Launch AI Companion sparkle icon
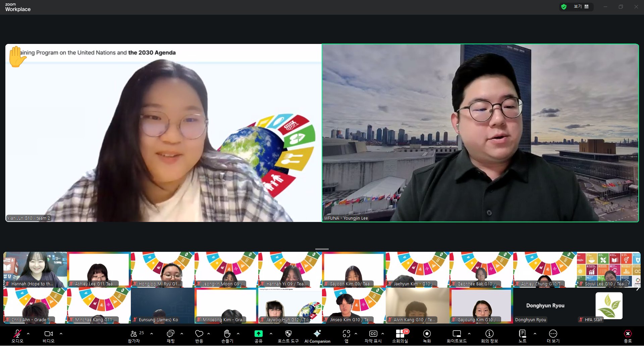644x346 pixels. pyautogui.click(x=317, y=333)
